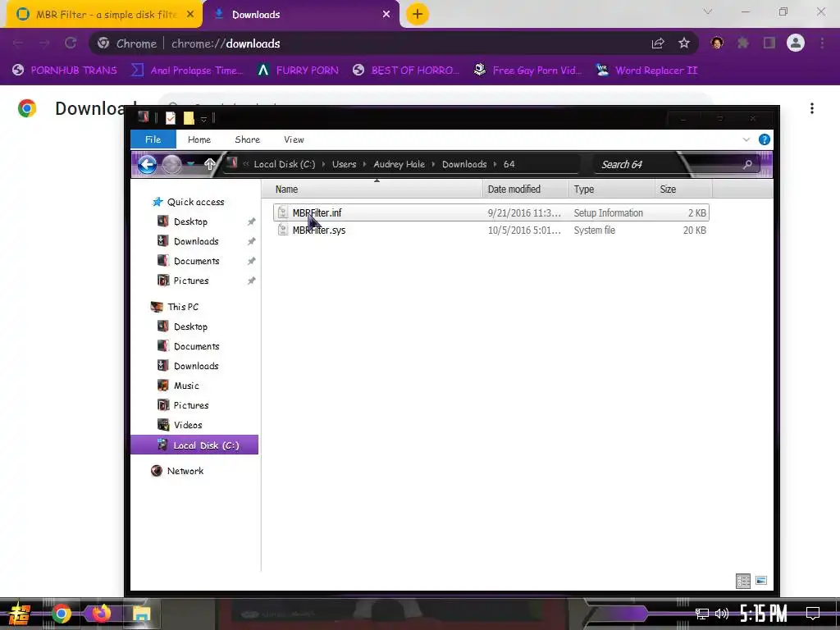Click the search magnifier icon in Explorer
The image size is (840, 630).
coord(747,164)
